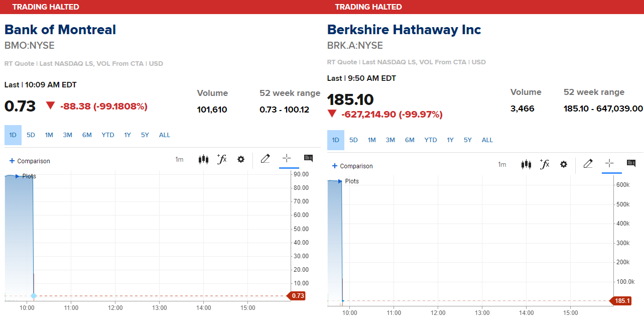Select 1Y range tab for Bank of Montreal

click(127, 135)
